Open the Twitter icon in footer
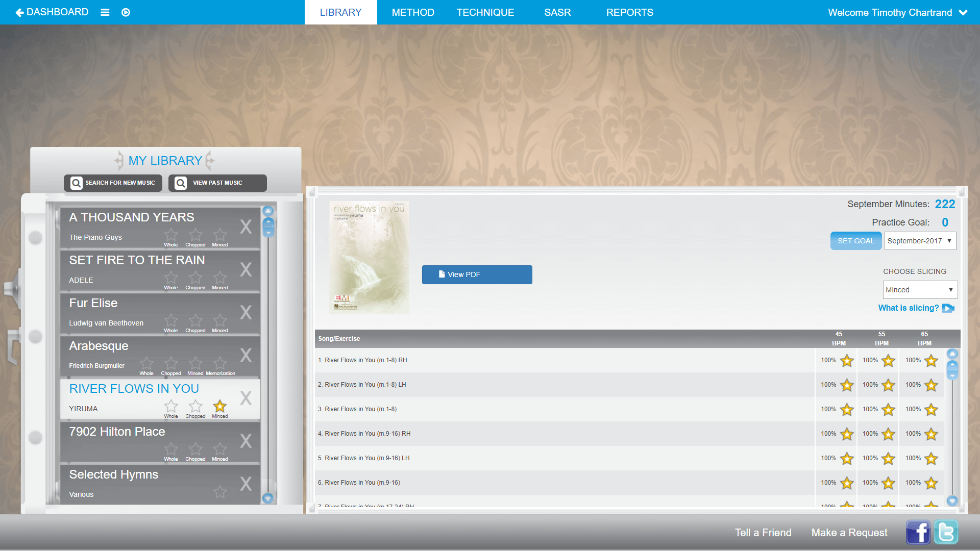Image resolution: width=980 pixels, height=551 pixels. point(946,532)
